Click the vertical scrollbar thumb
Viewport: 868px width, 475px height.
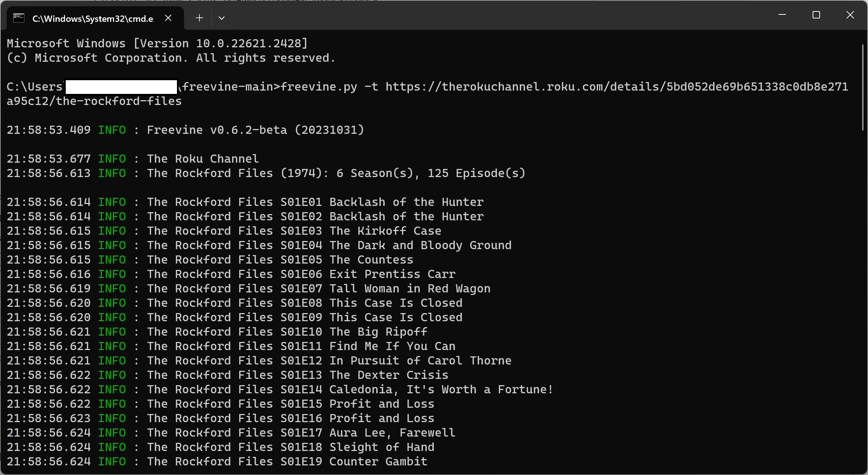click(x=863, y=87)
